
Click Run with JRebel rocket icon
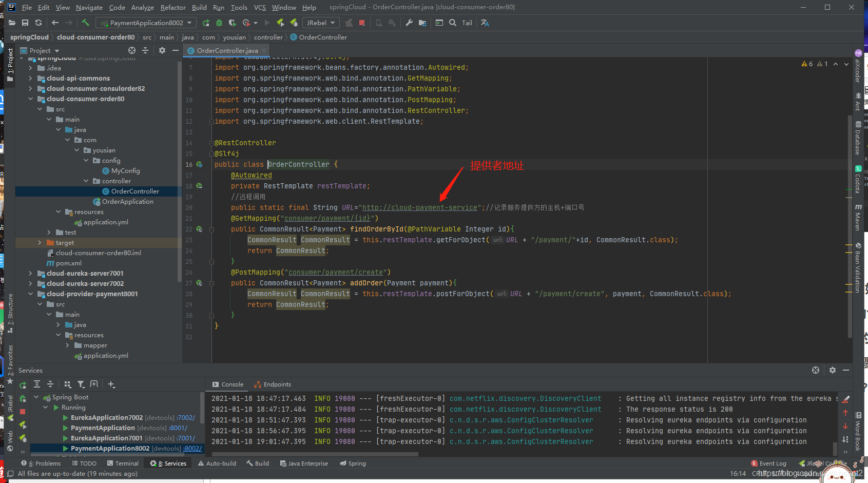pyautogui.click(x=280, y=23)
